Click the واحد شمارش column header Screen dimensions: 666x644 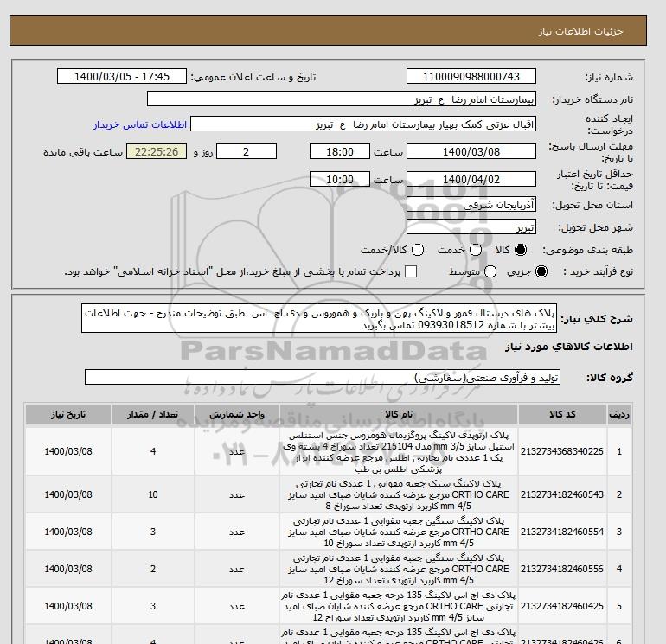tap(237, 414)
